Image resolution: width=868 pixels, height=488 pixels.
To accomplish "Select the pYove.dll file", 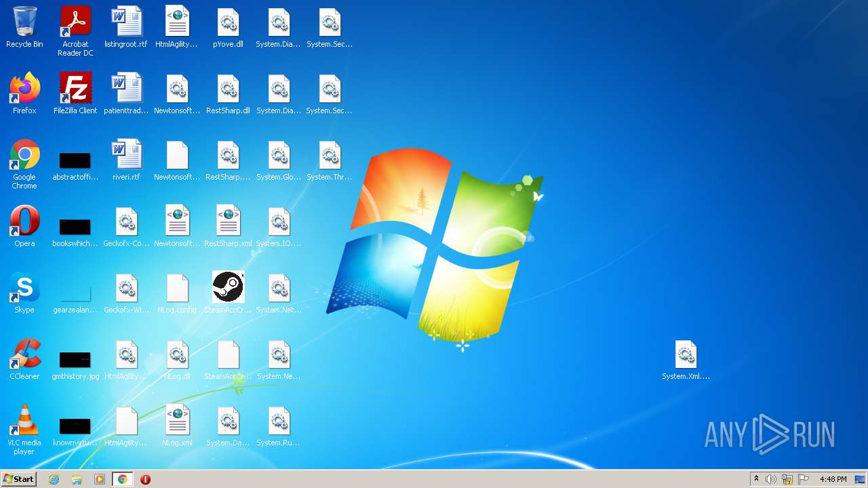I will click(228, 27).
